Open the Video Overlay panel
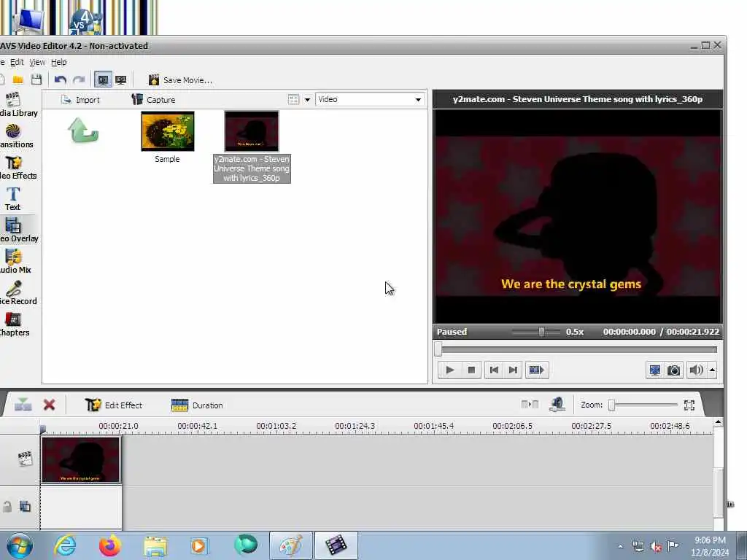Image resolution: width=747 pixels, height=560 pixels. click(18, 230)
